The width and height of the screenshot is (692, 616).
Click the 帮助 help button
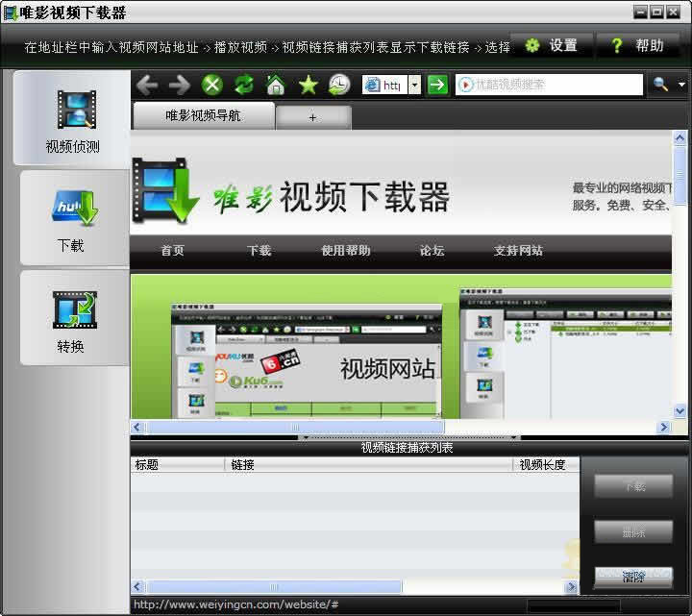[637, 45]
